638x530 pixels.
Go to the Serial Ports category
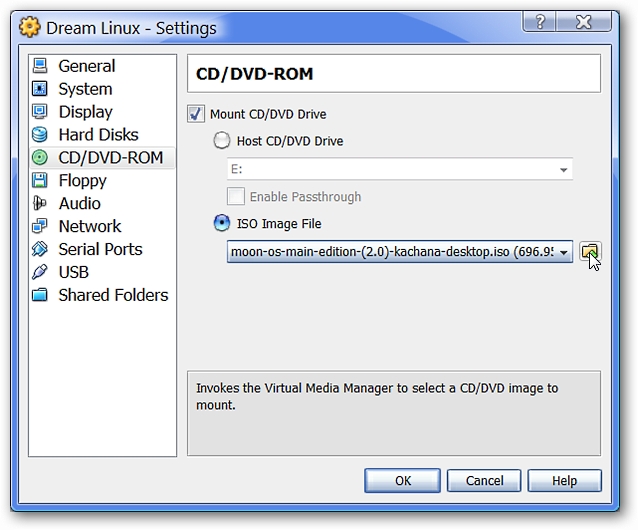101,249
